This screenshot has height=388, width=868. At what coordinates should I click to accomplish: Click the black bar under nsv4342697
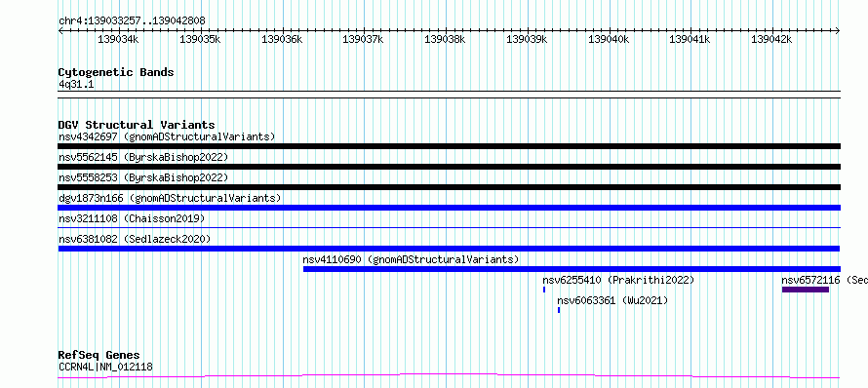[x=450, y=146]
